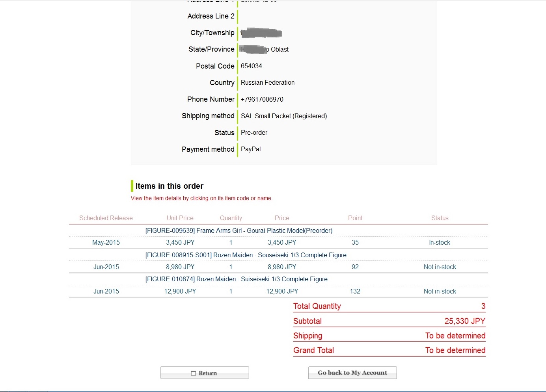Viewport: 546px width, 392px height.
Task: Select the postal code value 654034
Action: coord(252,66)
